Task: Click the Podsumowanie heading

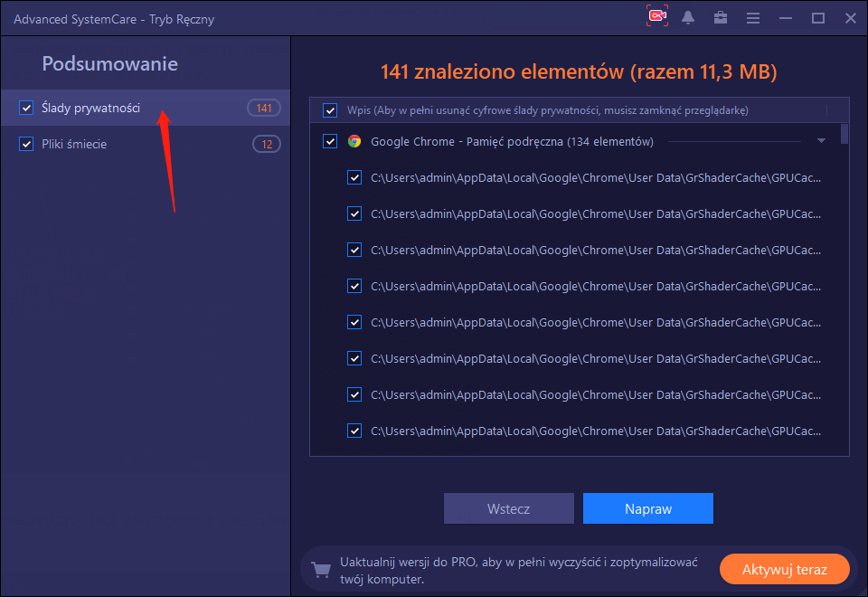Action: click(x=110, y=63)
